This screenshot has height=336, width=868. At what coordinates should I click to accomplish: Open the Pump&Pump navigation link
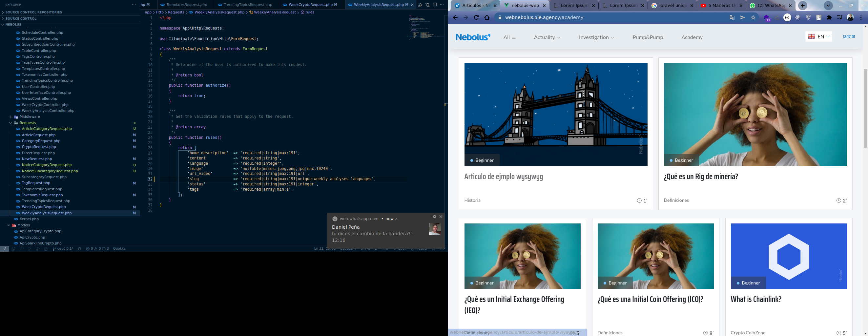click(x=647, y=37)
